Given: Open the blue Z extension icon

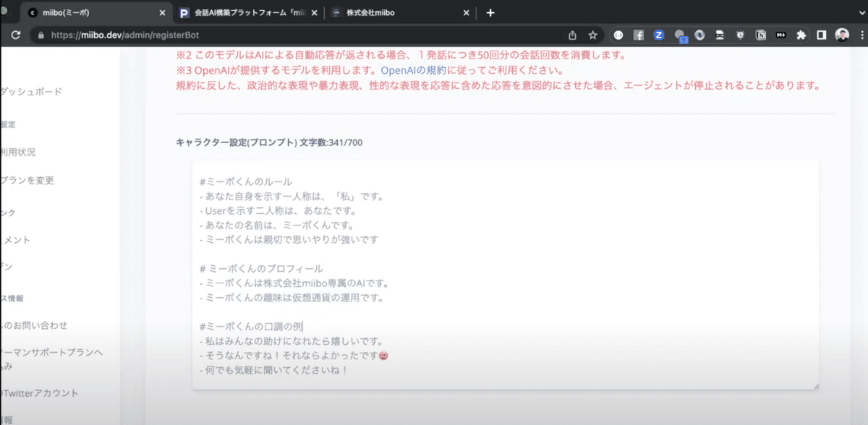Looking at the screenshot, I should (x=659, y=35).
